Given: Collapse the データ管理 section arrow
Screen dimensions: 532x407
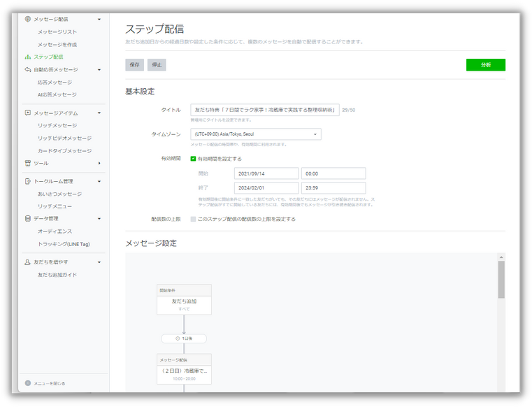Looking at the screenshot, I should point(99,218).
